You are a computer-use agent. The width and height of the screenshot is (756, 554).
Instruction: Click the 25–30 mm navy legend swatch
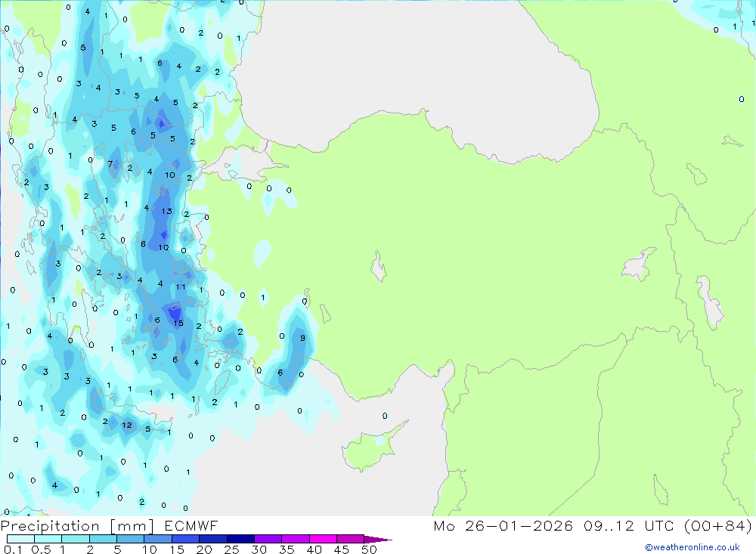240,539
